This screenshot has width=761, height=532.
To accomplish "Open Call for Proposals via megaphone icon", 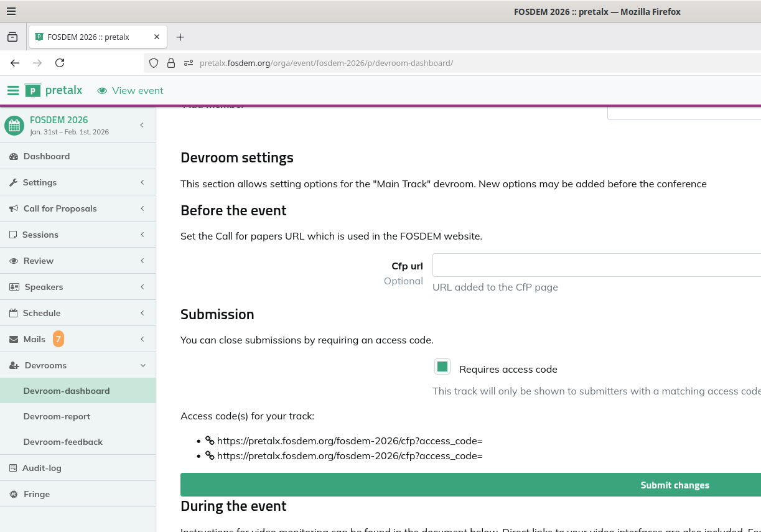I will click(x=13, y=208).
